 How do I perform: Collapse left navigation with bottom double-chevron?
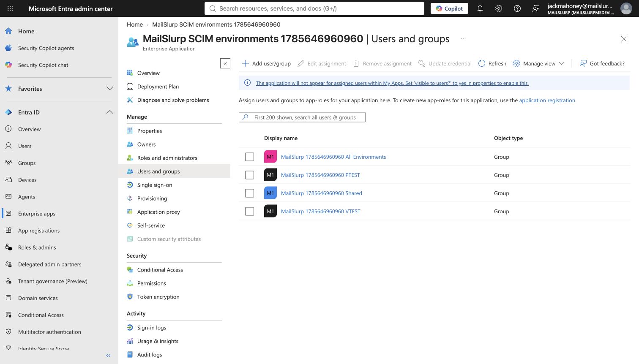point(108,356)
